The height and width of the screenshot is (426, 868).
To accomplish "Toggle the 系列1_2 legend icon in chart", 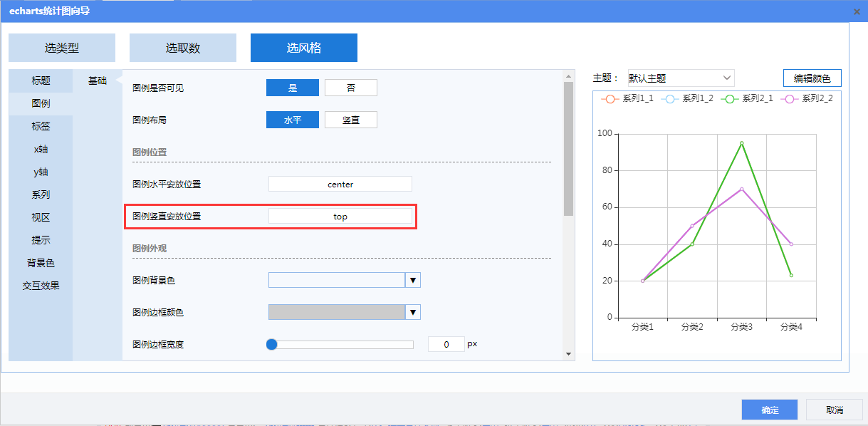I will click(x=669, y=99).
